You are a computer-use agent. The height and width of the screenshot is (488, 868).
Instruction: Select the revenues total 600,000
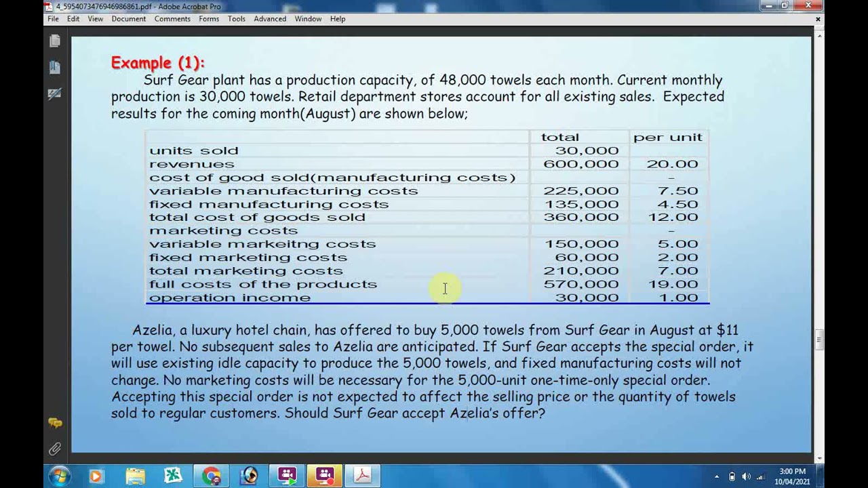pos(581,164)
